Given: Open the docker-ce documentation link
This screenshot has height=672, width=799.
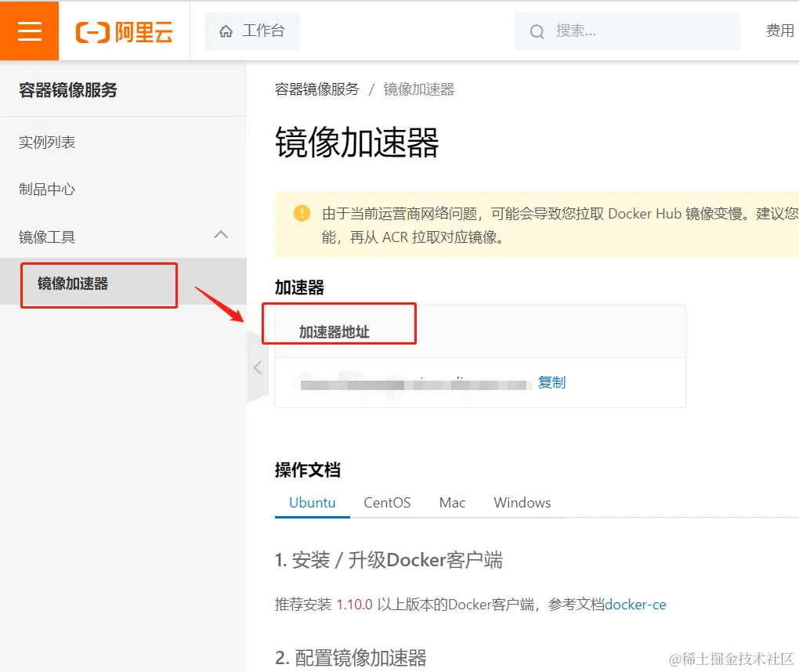Looking at the screenshot, I should point(635,605).
